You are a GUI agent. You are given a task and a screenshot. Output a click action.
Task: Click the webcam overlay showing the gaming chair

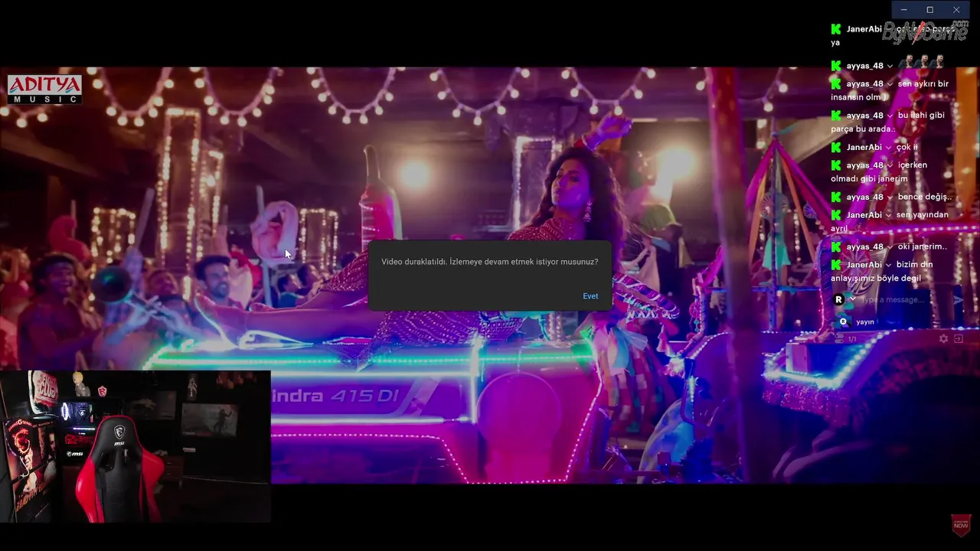click(x=135, y=446)
